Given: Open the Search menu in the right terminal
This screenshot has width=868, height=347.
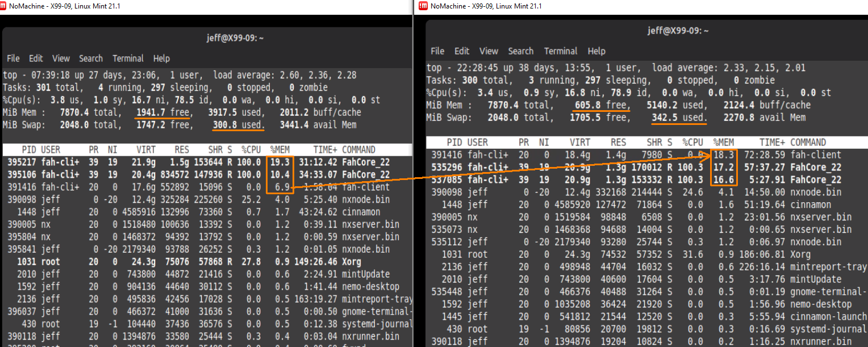Looking at the screenshot, I should pyautogui.click(x=521, y=51).
